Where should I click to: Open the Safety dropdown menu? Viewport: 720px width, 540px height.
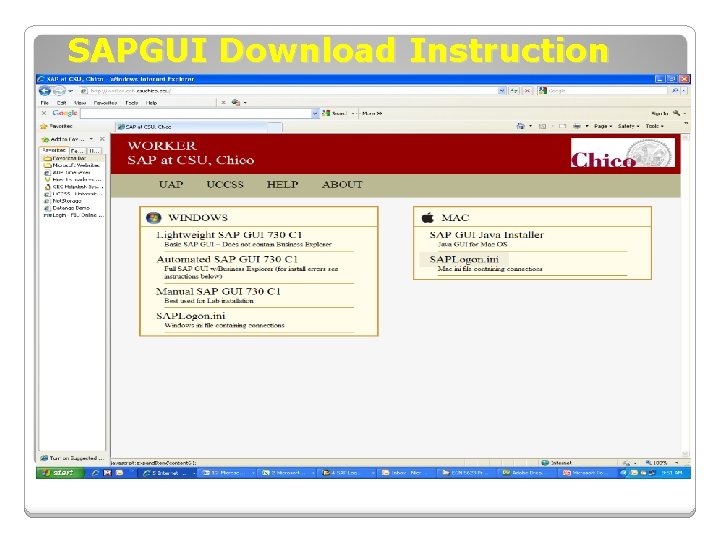tap(628, 126)
